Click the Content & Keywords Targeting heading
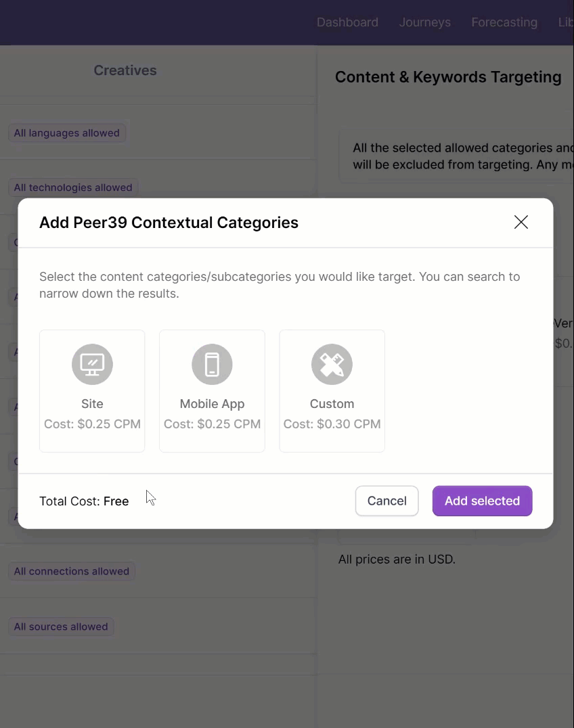The height and width of the screenshot is (728, 574). click(x=448, y=77)
